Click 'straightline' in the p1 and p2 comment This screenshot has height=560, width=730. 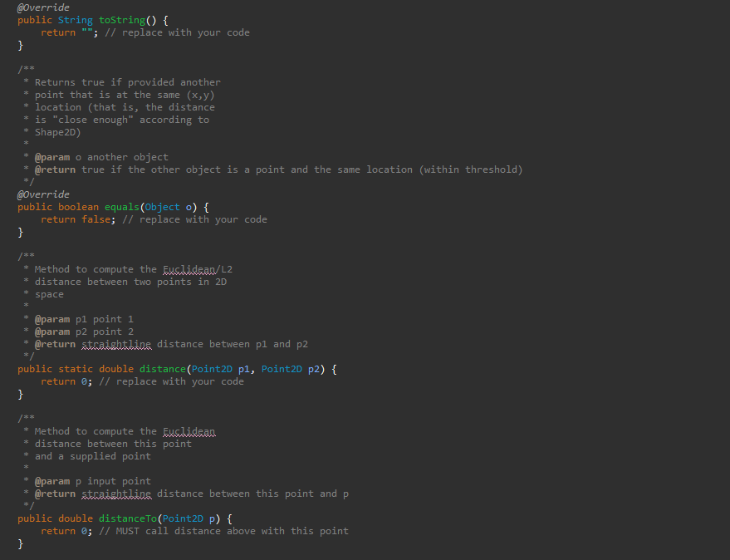coord(116,344)
